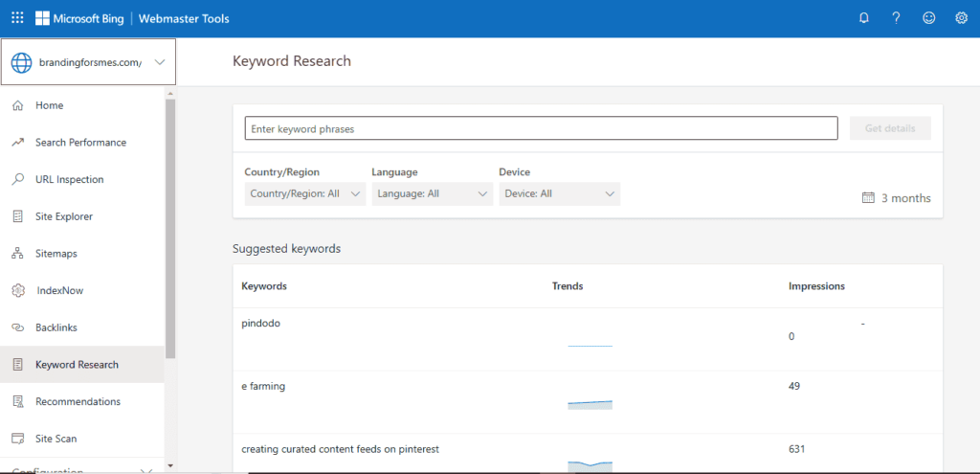Click the Suggested keywords heading

pyautogui.click(x=287, y=248)
